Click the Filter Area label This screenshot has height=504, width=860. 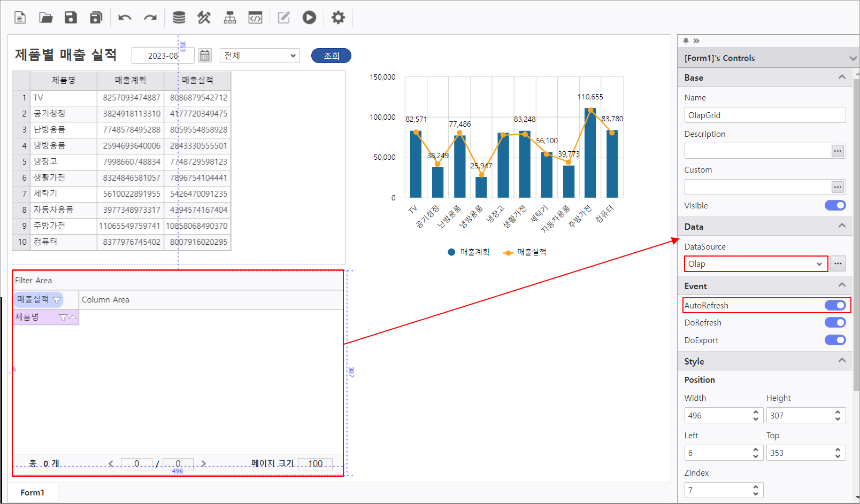point(33,281)
